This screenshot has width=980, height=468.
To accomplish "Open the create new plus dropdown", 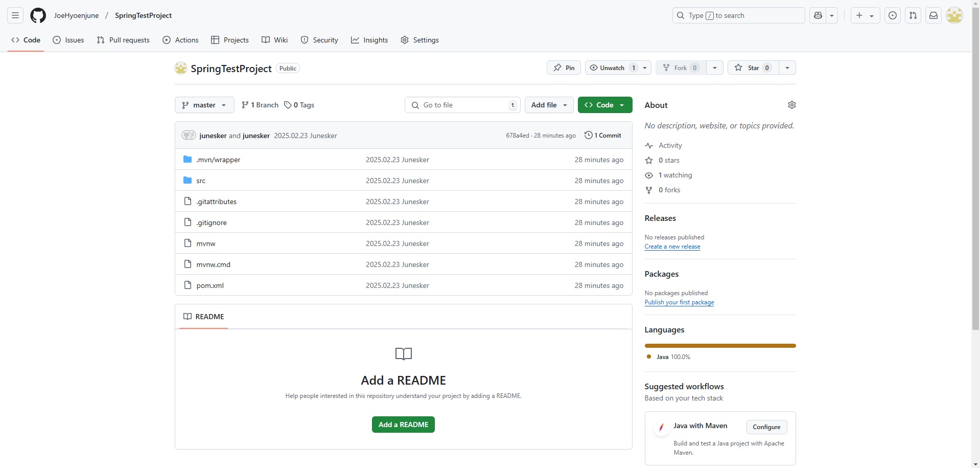I will [865, 15].
